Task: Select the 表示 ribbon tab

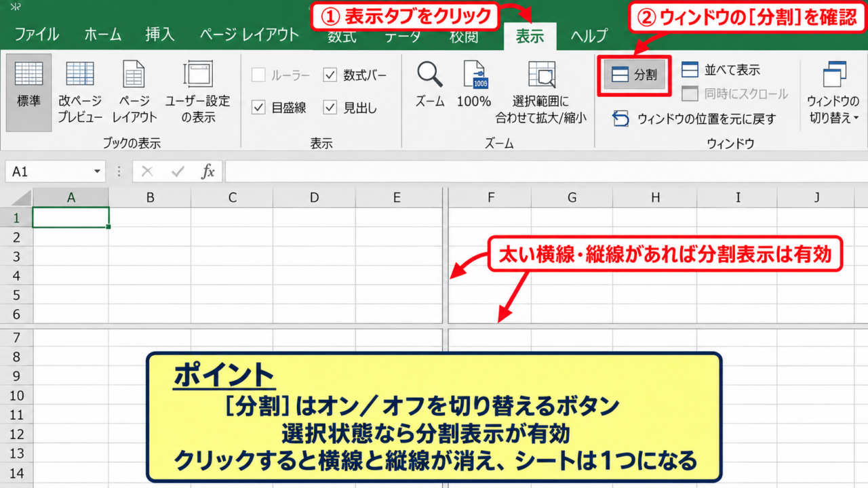Action: [x=530, y=37]
